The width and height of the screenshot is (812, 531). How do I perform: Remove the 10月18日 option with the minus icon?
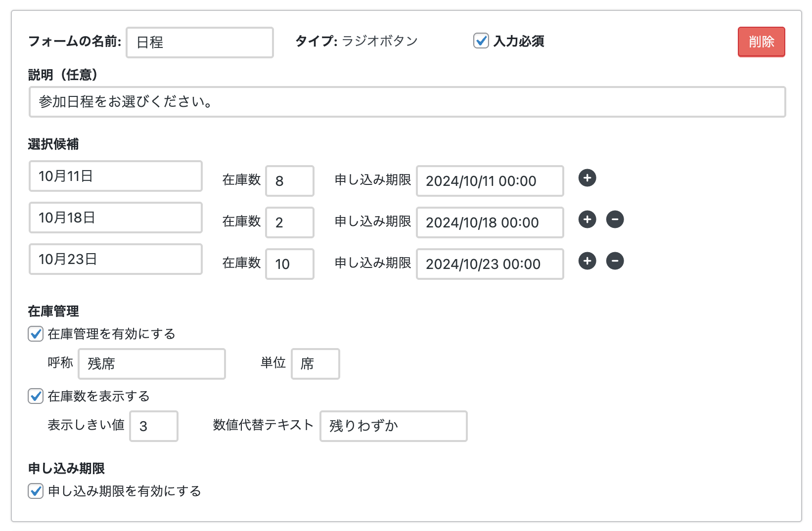(x=615, y=220)
